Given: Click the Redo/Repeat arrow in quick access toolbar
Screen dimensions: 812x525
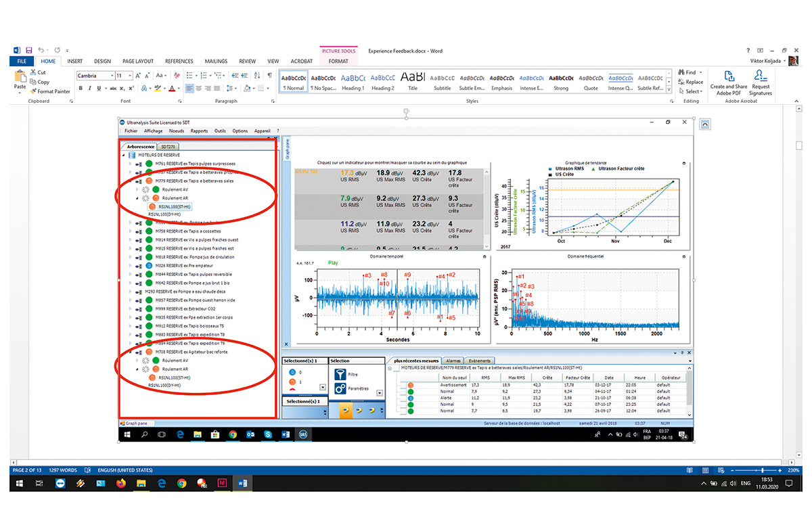Looking at the screenshot, I should 58,50.
